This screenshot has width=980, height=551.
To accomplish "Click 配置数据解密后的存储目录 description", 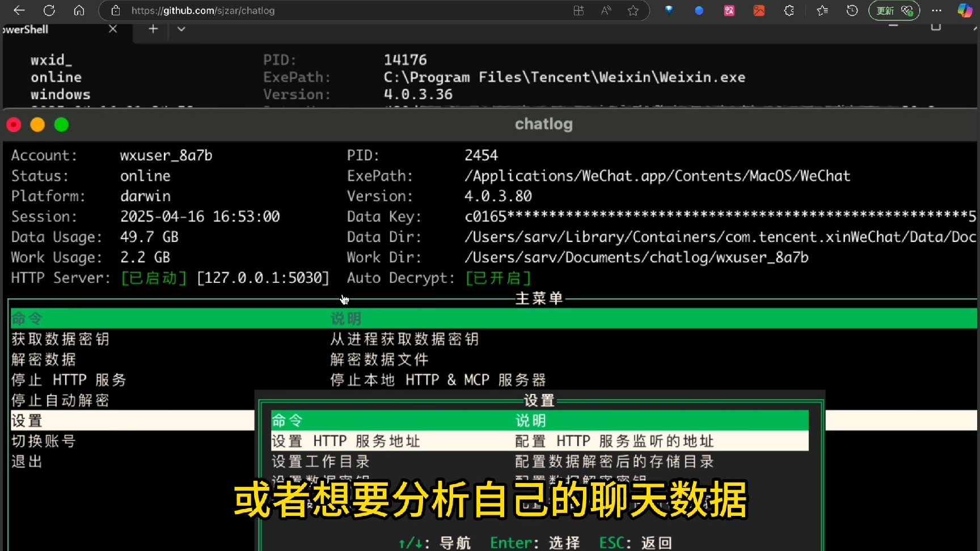I will tap(614, 461).
